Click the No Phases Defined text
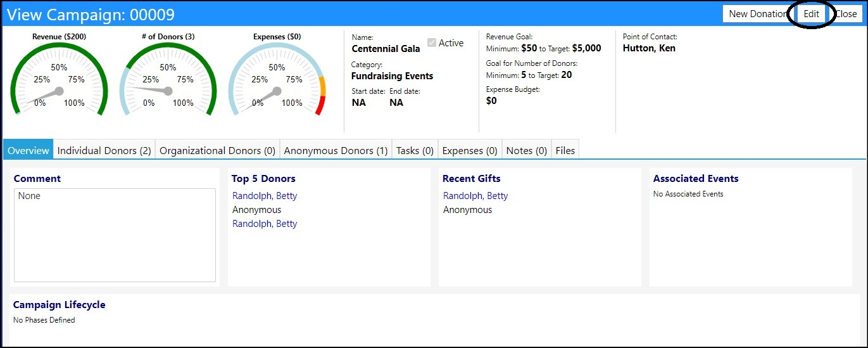868x348 pixels. [x=44, y=320]
